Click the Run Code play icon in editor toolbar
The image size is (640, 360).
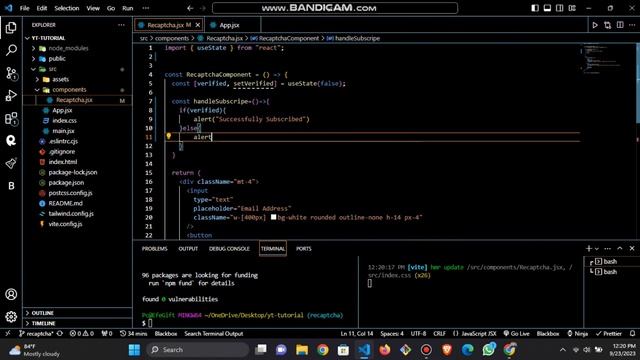point(595,25)
